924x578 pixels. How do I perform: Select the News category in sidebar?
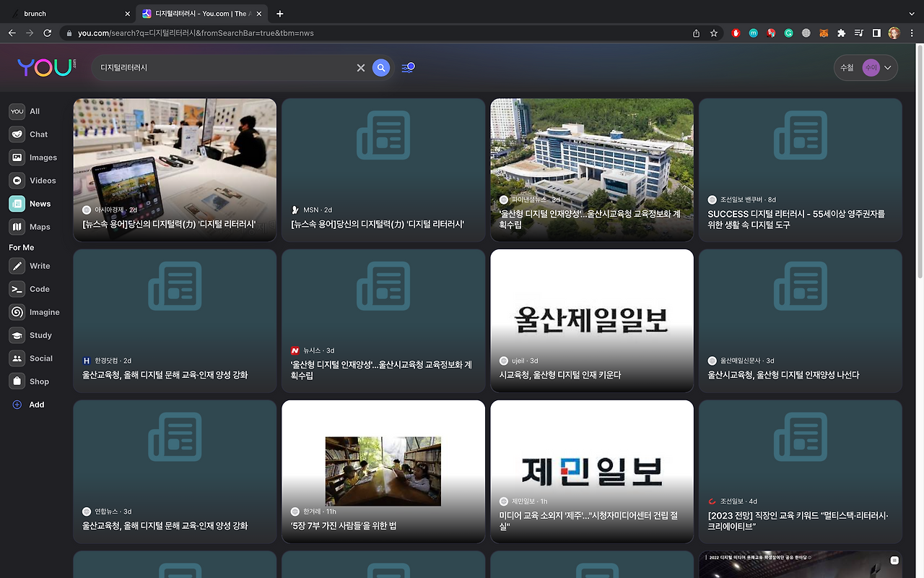pos(30,204)
